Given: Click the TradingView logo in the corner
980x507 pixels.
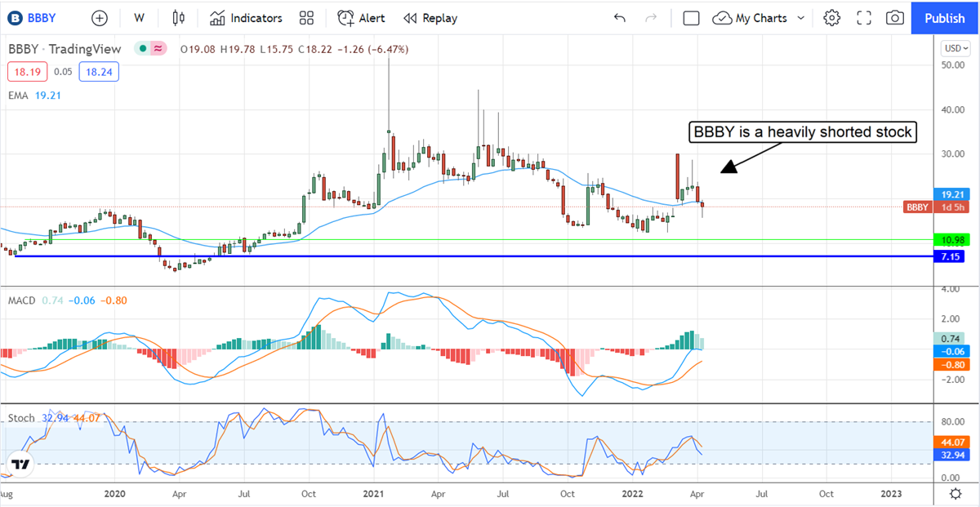Looking at the screenshot, I should pos(21,465).
